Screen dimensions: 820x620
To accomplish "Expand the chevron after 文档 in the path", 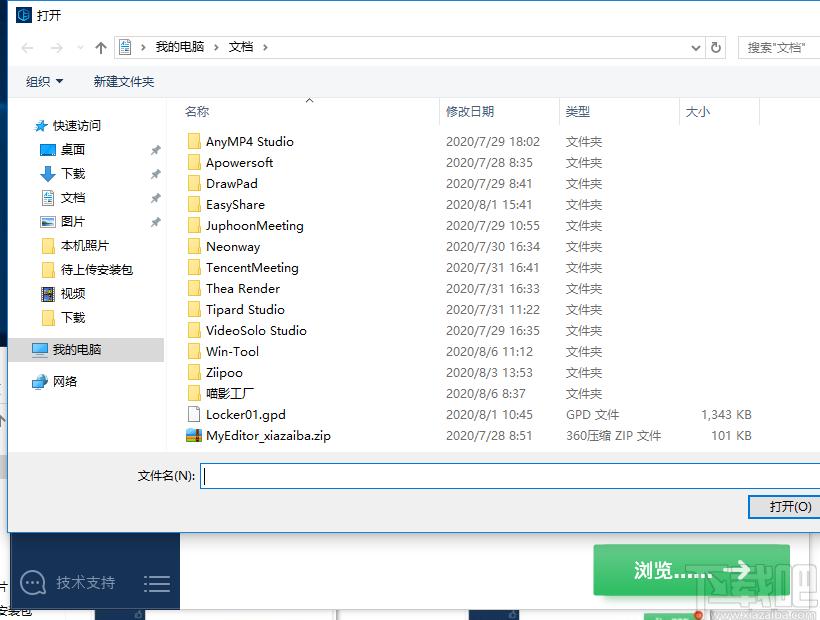I will pos(265,48).
